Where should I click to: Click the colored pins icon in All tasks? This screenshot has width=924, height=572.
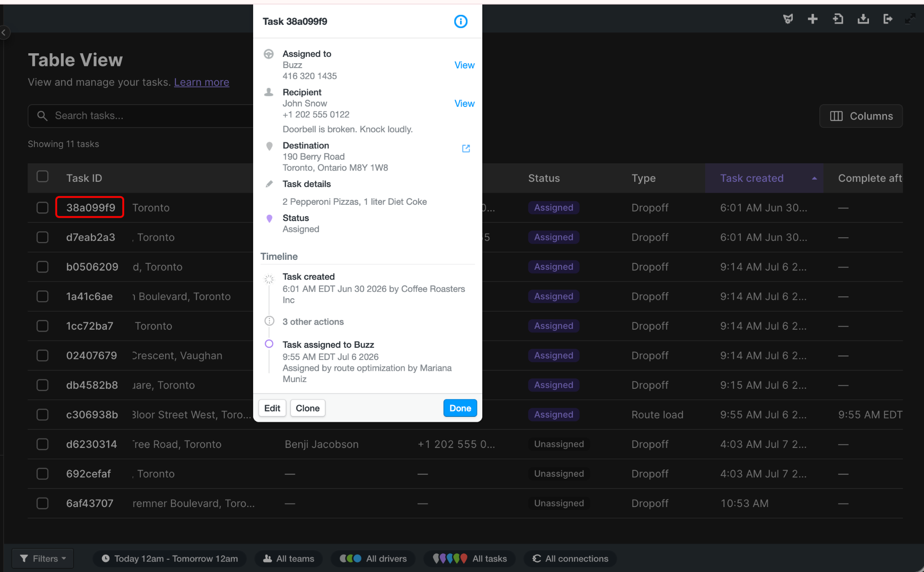tap(450, 558)
